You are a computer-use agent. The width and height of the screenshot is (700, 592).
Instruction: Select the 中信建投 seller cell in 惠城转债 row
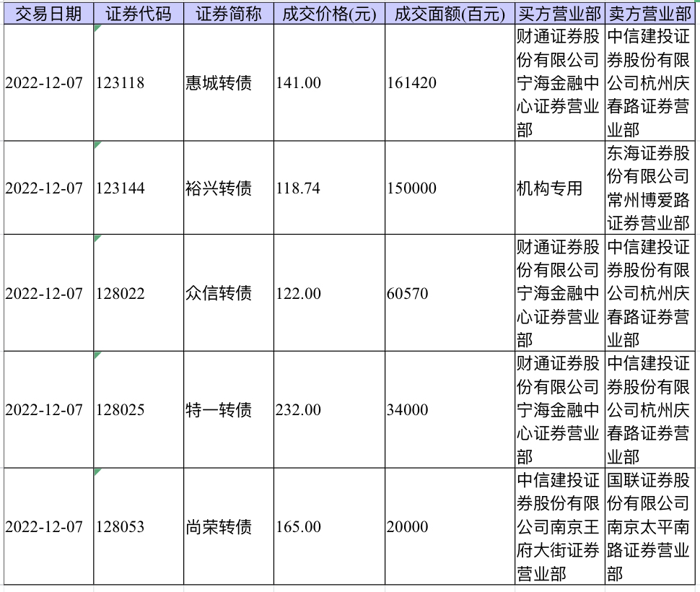(x=649, y=82)
